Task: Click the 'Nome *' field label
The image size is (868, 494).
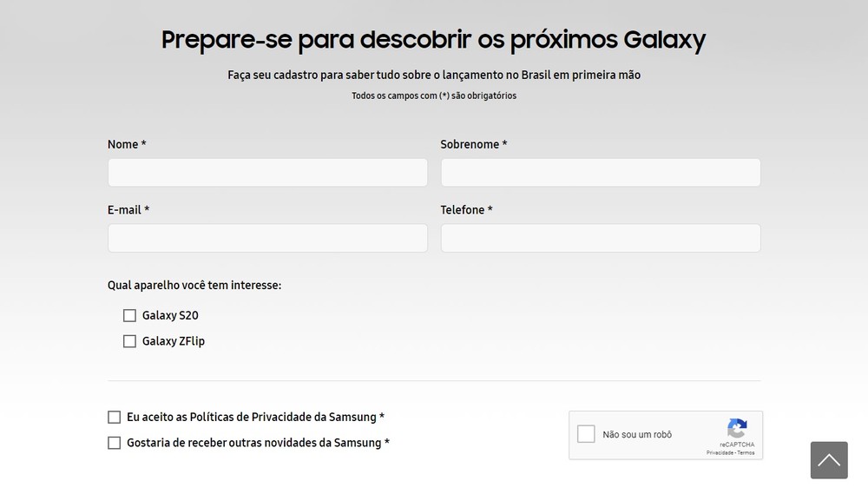Action: pyautogui.click(x=127, y=145)
